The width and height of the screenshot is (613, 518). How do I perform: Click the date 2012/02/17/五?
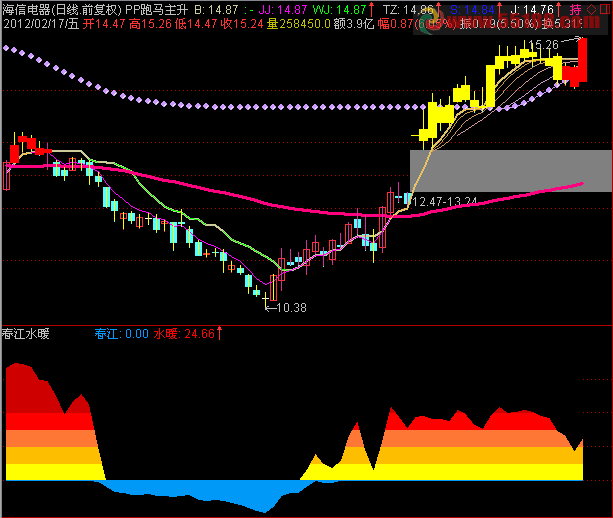coord(41,24)
